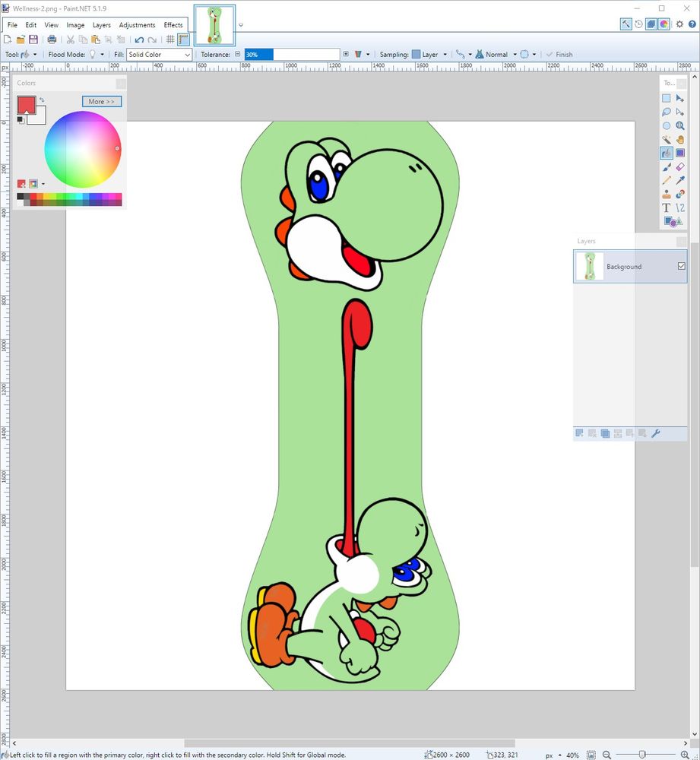Screen dimensions: 700x760
Task: Click the Save icon in the toolbar
Action: pyautogui.click(x=33, y=40)
